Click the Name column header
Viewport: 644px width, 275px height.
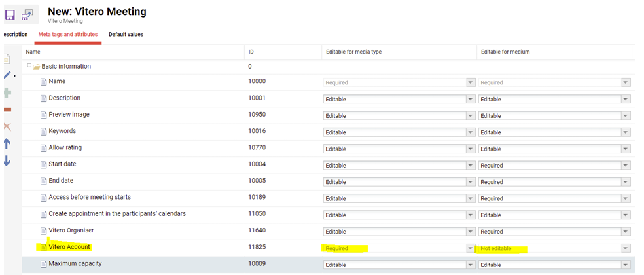[33, 52]
